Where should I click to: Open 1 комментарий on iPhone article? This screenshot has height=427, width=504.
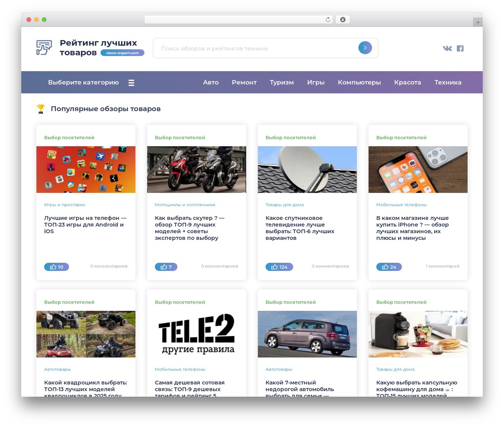pyautogui.click(x=443, y=266)
